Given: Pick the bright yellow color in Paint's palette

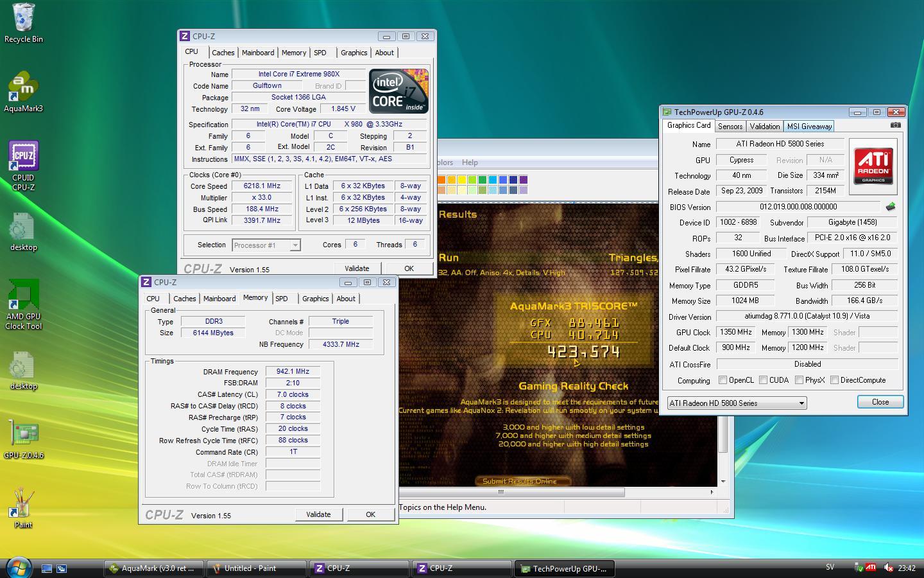Looking at the screenshot, I should coord(462,180).
